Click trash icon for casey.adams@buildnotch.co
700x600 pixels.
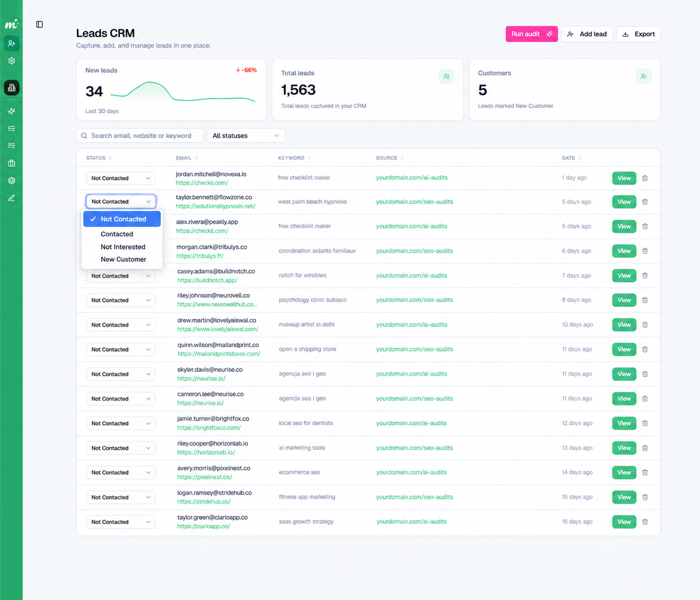tap(645, 276)
